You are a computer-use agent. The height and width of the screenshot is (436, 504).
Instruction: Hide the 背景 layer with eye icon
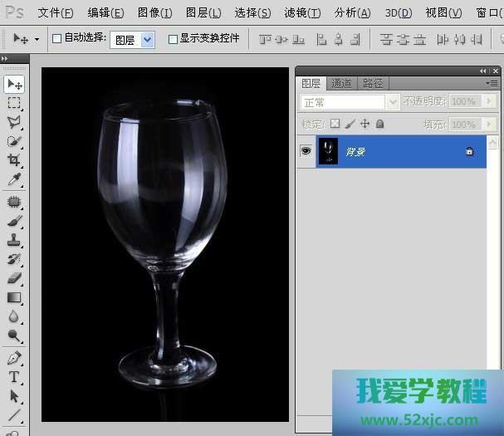pos(306,151)
